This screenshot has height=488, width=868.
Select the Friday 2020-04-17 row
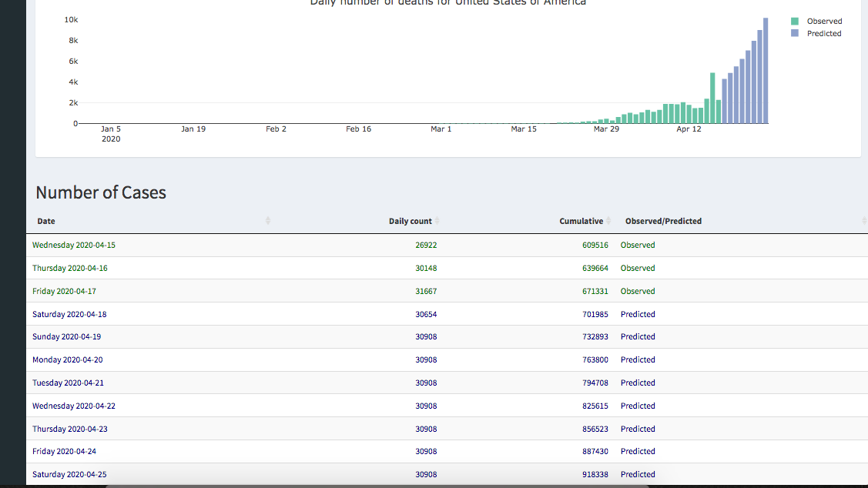[64, 291]
